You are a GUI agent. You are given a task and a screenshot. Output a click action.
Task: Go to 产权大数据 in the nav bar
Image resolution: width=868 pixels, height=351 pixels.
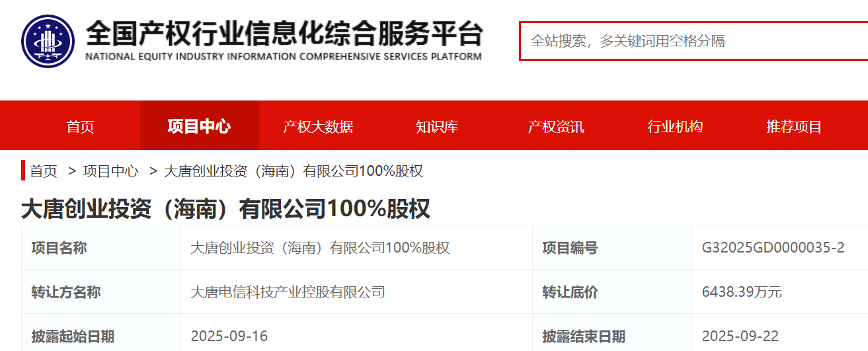pos(318,126)
